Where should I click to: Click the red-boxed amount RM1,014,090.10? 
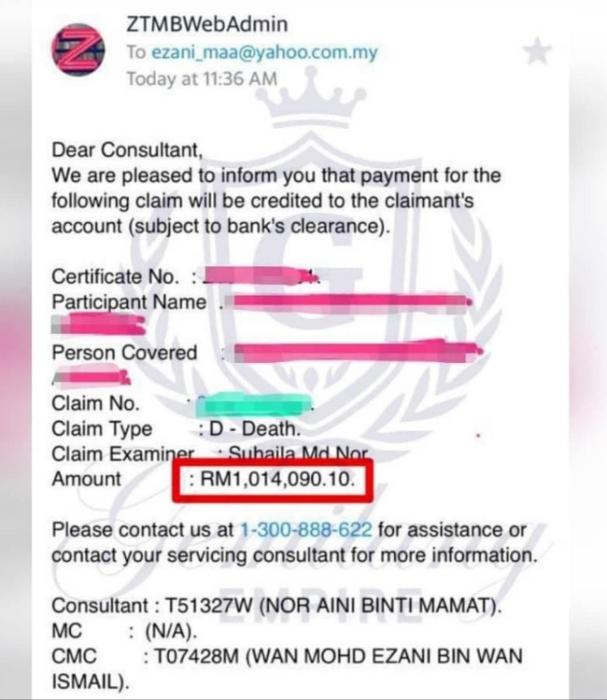277,480
